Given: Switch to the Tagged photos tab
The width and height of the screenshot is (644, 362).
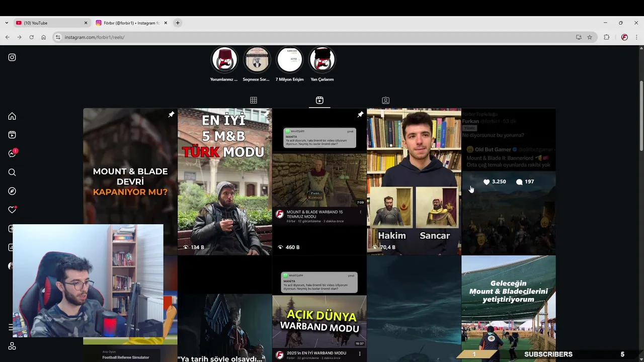Looking at the screenshot, I should point(385,101).
